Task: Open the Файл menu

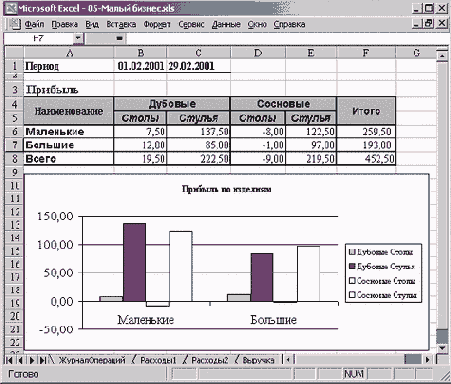Action: (34, 24)
